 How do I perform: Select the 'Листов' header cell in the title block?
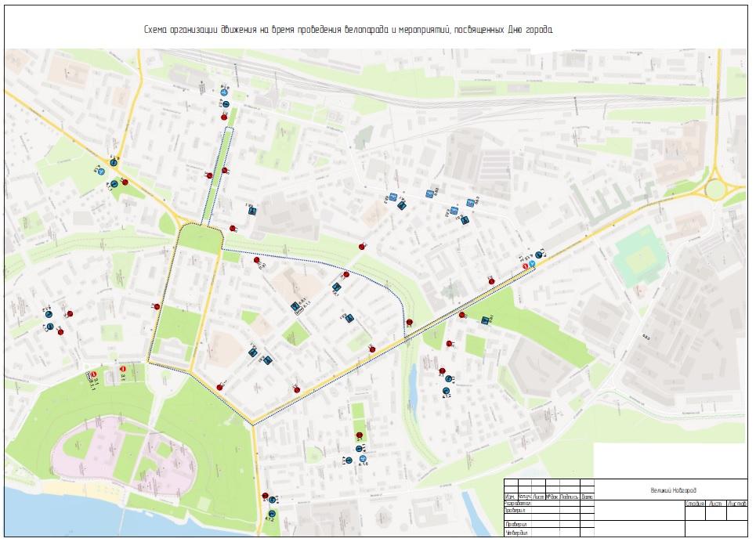[x=736, y=504]
